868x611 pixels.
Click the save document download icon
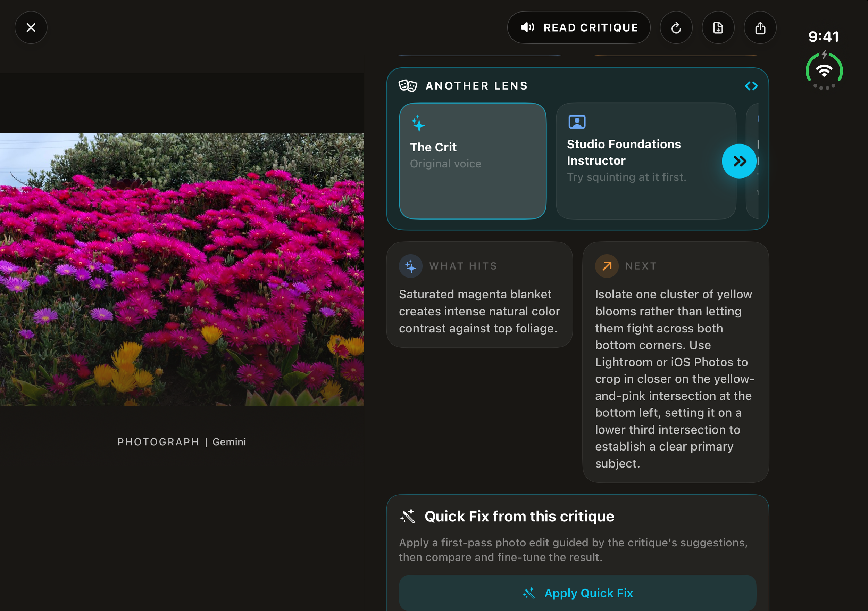(718, 28)
